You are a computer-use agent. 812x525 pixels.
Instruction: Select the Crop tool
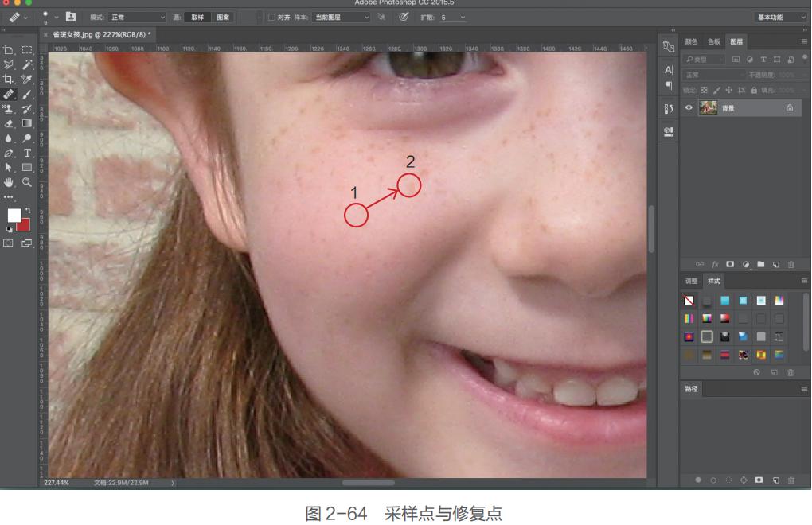[8, 79]
